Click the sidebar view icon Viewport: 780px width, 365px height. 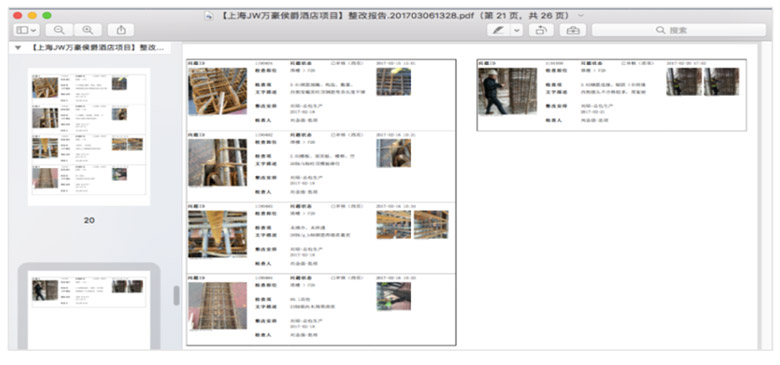tap(22, 30)
